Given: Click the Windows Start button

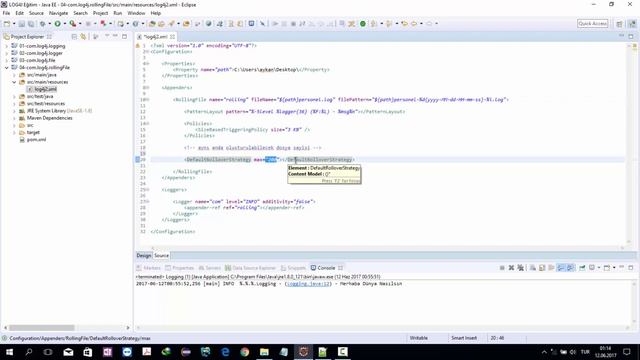Looking at the screenshot, I should click(9, 352).
